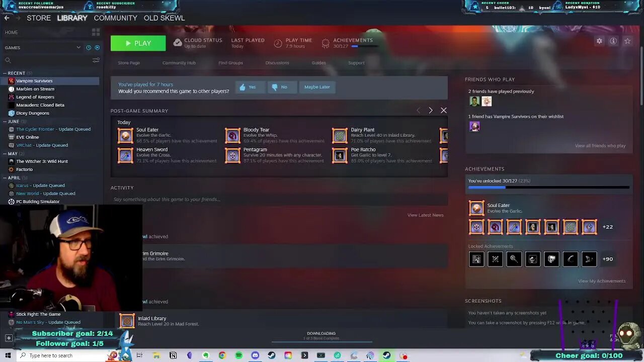Open the Windows Start menu
644x362 pixels.
point(8,355)
